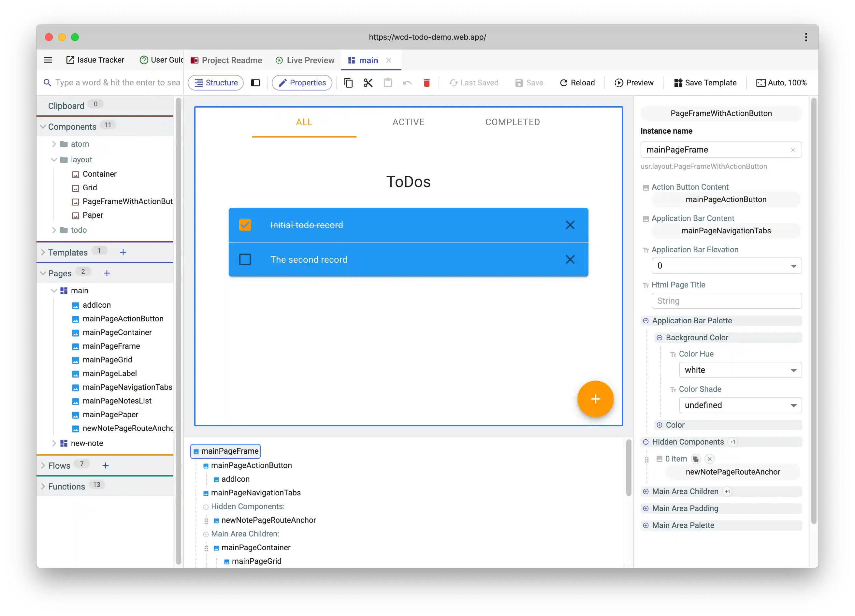Uncheck the Initial todo record checkbox
Image resolution: width=855 pixels, height=616 pixels.
(245, 225)
